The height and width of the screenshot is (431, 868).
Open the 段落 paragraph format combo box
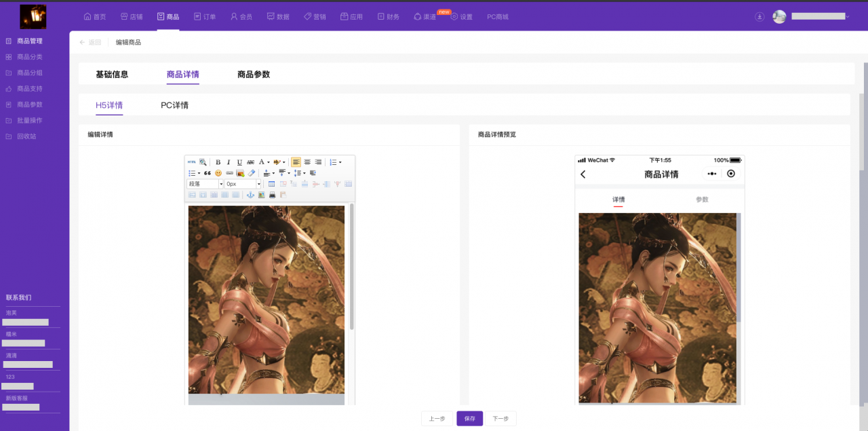click(x=205, y=184)
